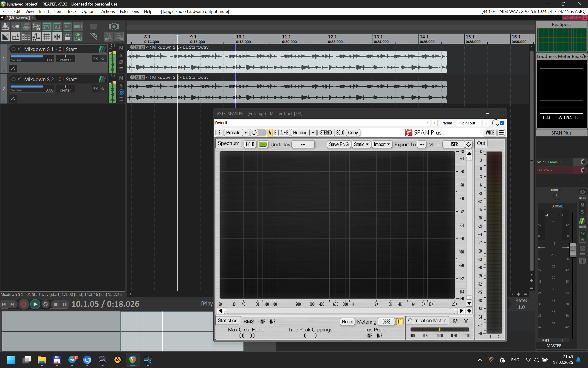This screenshot has width=588, height=368.
Task: Click envelope icon on Mixdown S 1 track
Action: tap(13, 69)
